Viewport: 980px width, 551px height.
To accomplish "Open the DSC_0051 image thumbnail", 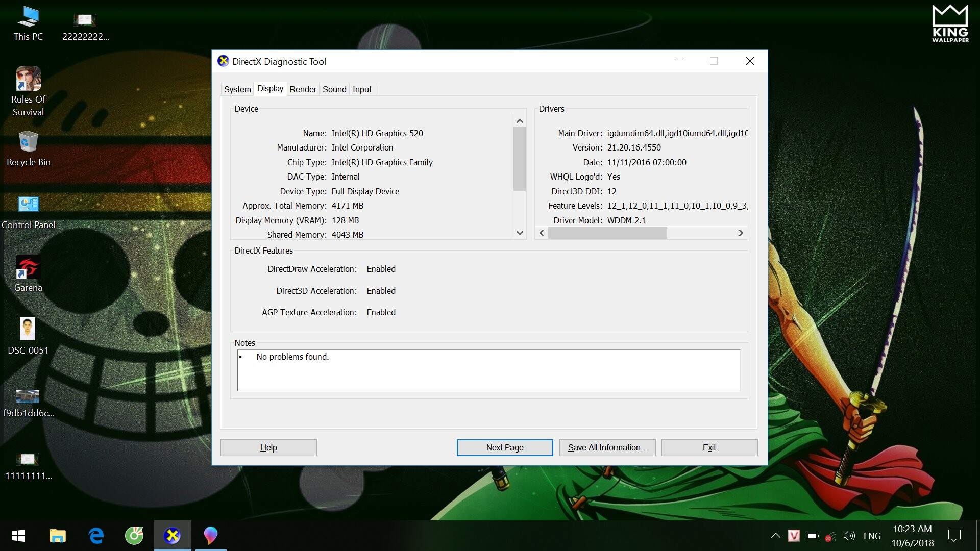I will [x=28, y=330].
